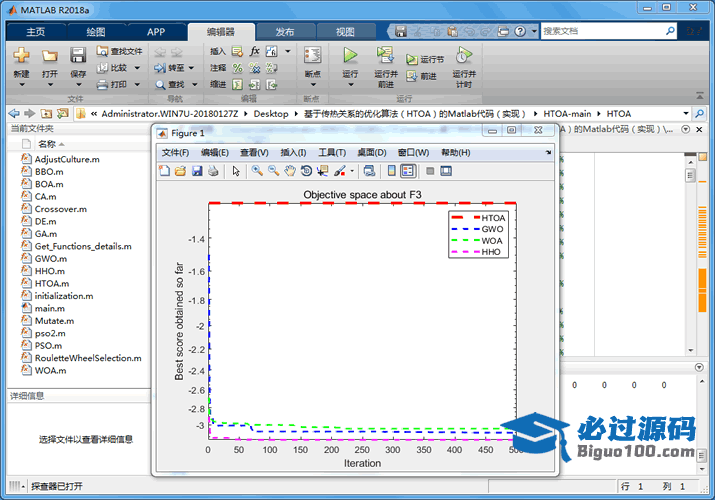
Task: Select the Data Cursor tool
Action: pyautogui.click(x=321, y=171)
